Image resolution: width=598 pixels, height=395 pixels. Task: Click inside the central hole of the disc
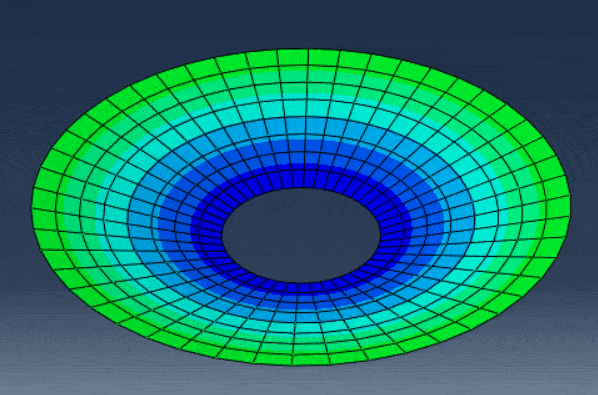pyautogui.click(x=301, y=235)
